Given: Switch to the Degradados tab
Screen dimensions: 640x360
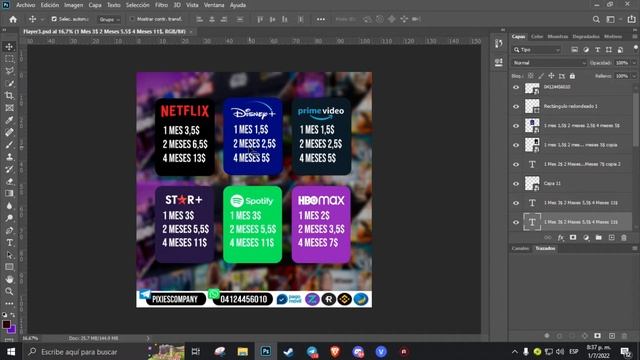Looking at the screenshot, I should click(586, 36).
